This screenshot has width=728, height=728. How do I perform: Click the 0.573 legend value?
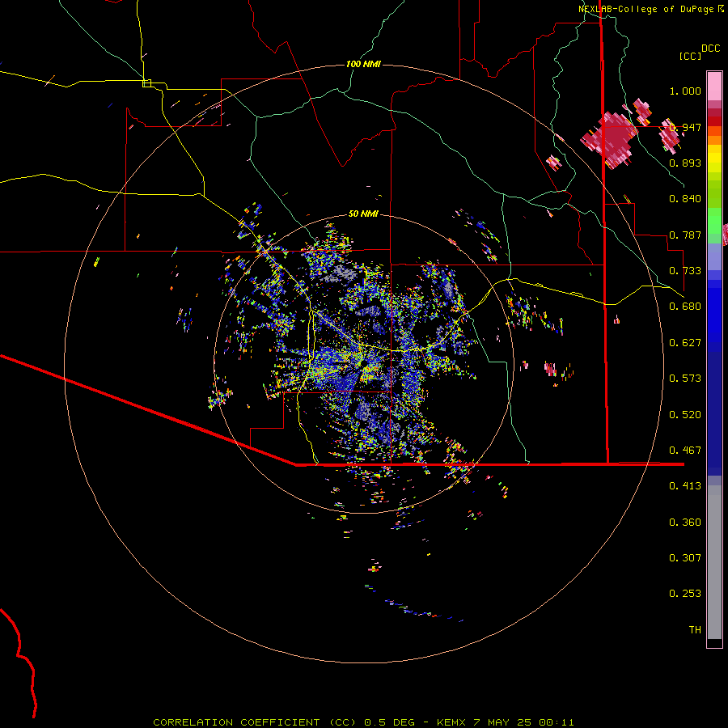click(685, 379)
